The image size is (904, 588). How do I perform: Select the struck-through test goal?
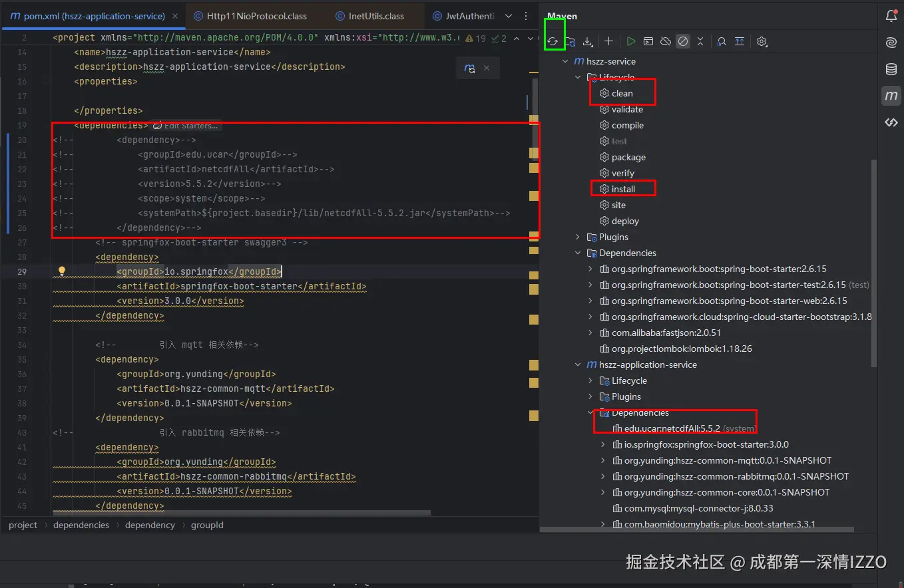[x=619, y=141]
